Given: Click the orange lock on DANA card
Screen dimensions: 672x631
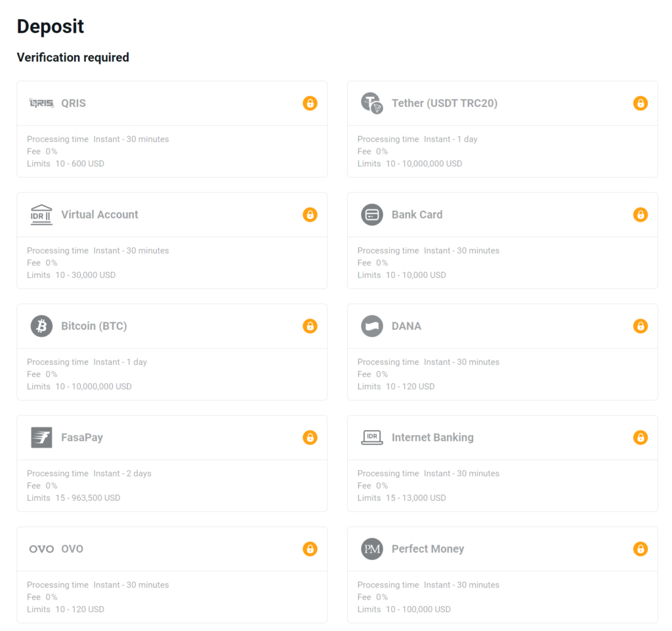Looking at the screenshot, I should coord(640,326).
